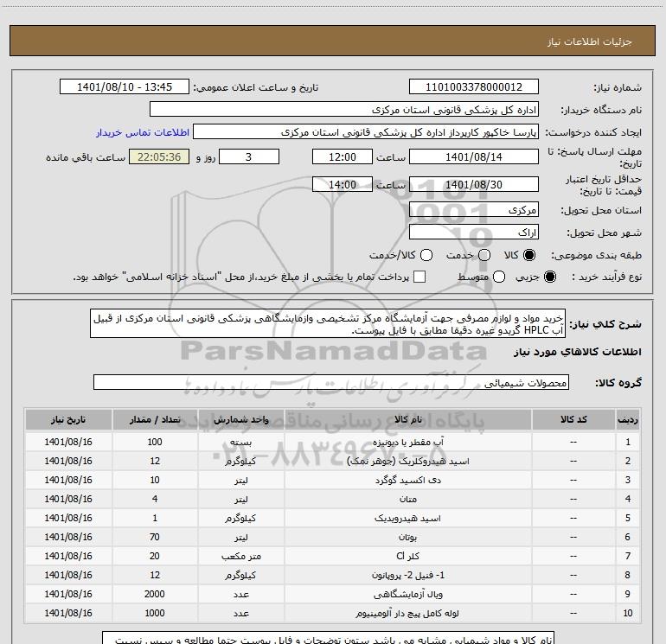Select the کالا radio button
666x644 pixels.
pyautogui.click(x=529, y=255)
